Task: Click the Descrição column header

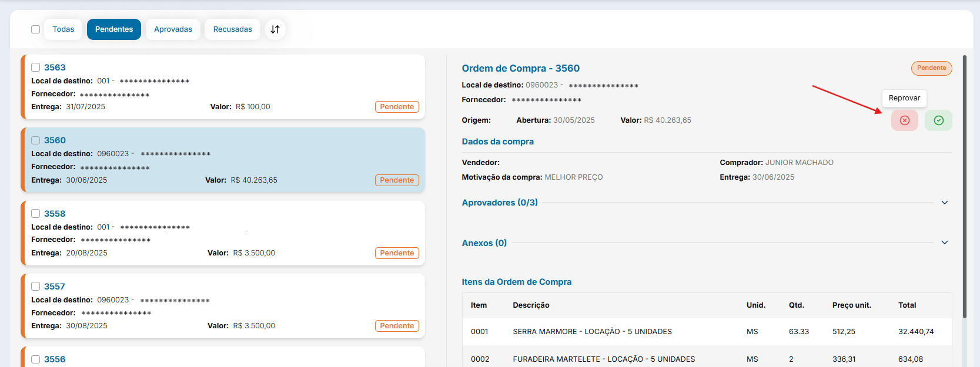Action: click(531, 305)
